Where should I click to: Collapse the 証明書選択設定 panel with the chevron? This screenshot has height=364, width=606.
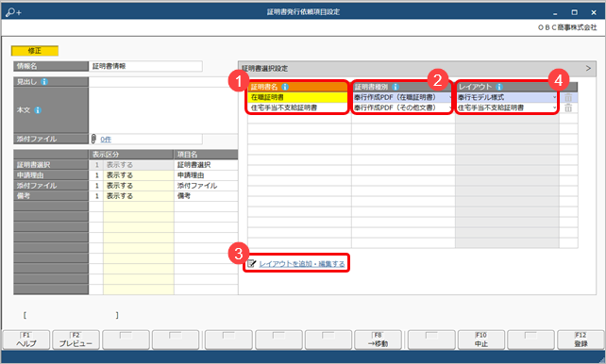coord(588,68)
